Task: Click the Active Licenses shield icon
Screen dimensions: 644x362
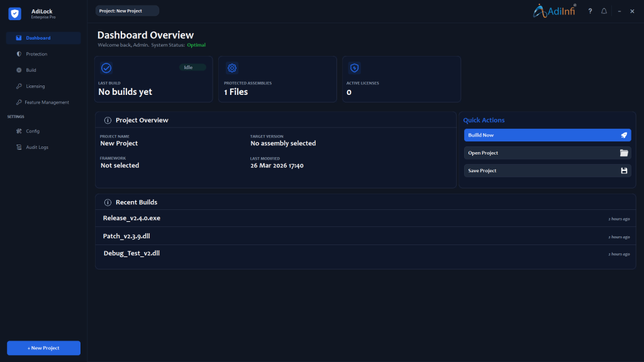Action: [355, 67]
